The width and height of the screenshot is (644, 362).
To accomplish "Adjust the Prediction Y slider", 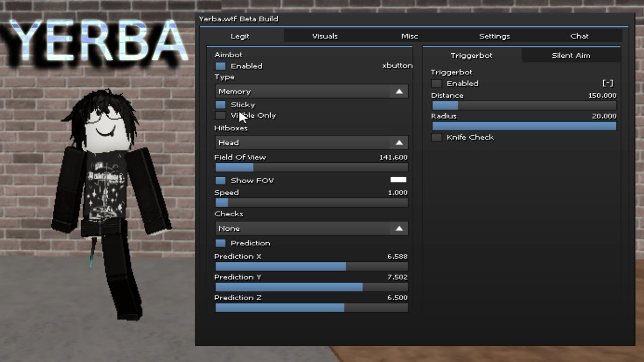I will (311, 287).
